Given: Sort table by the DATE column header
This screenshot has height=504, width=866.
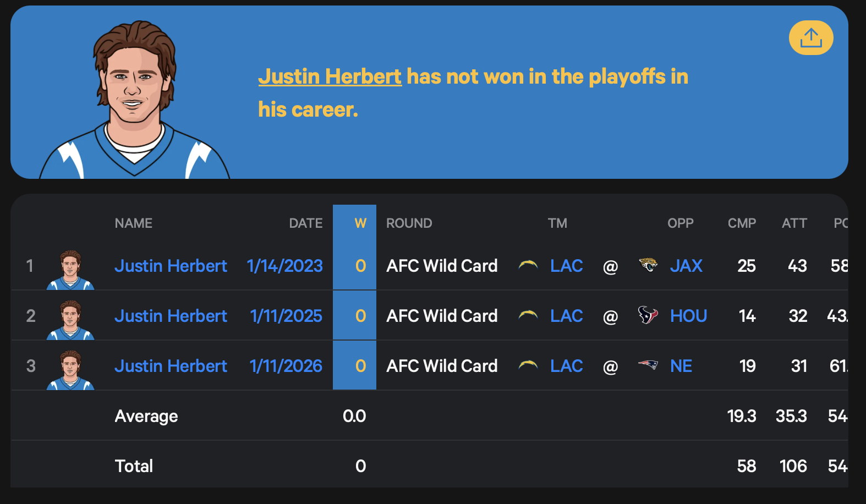Looking at the screenshot, I should [306, 223].
